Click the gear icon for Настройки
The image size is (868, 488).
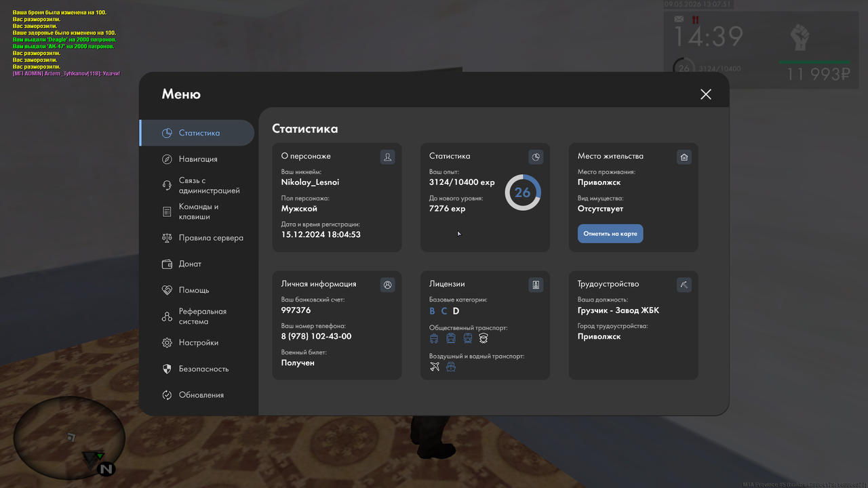[167, 343]
